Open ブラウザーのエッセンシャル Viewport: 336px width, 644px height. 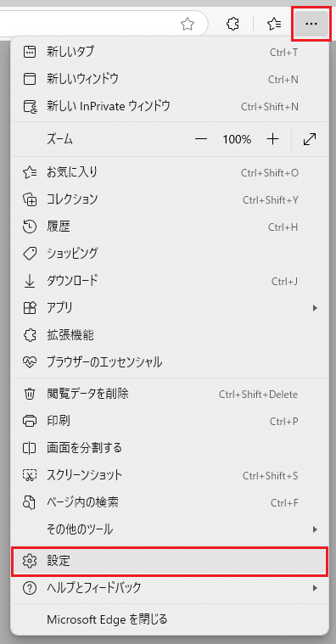170,362
